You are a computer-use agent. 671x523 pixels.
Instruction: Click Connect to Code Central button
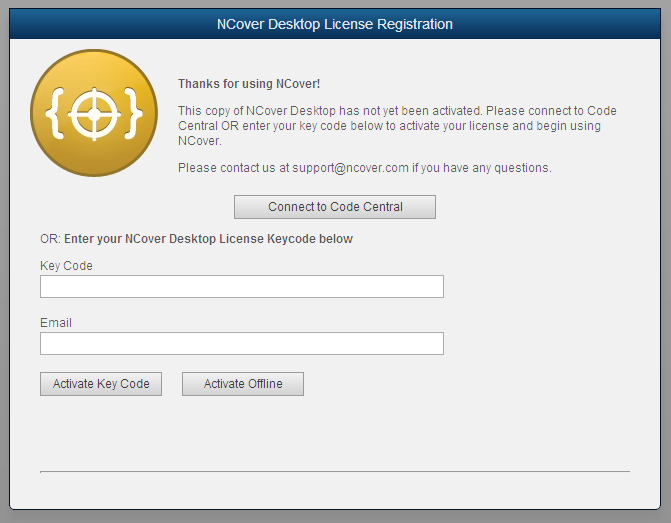(335, 207)
